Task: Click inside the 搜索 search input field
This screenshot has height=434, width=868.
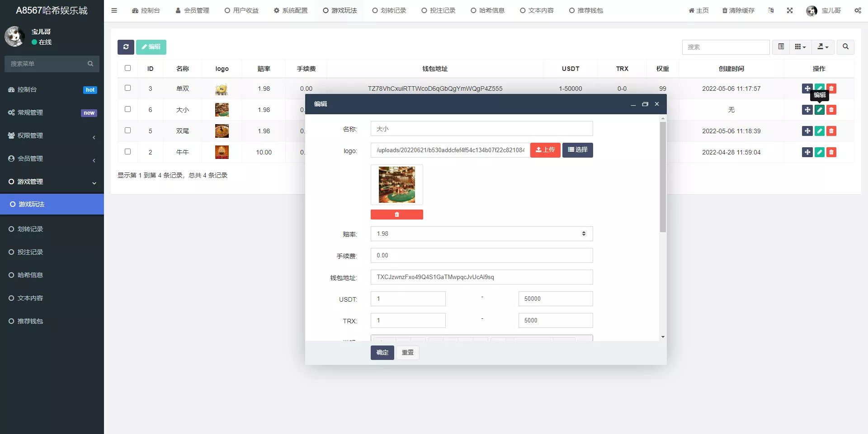Action: click(x=726, y=47)
